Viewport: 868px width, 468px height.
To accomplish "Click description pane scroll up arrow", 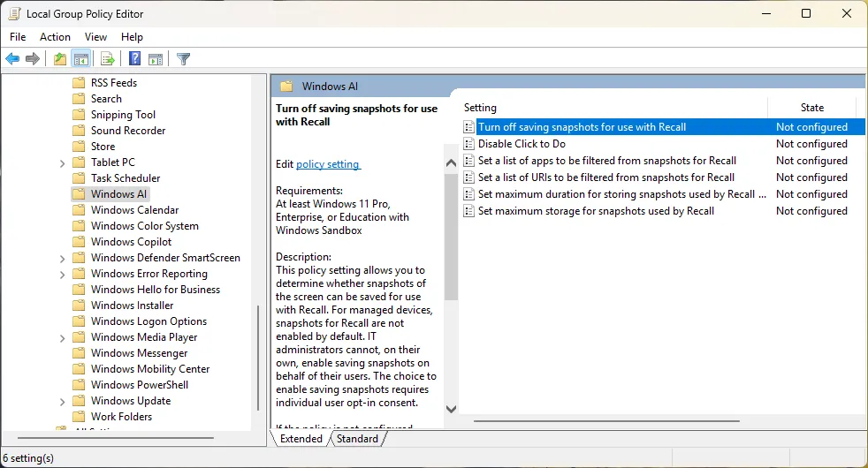I will point(451,163).
